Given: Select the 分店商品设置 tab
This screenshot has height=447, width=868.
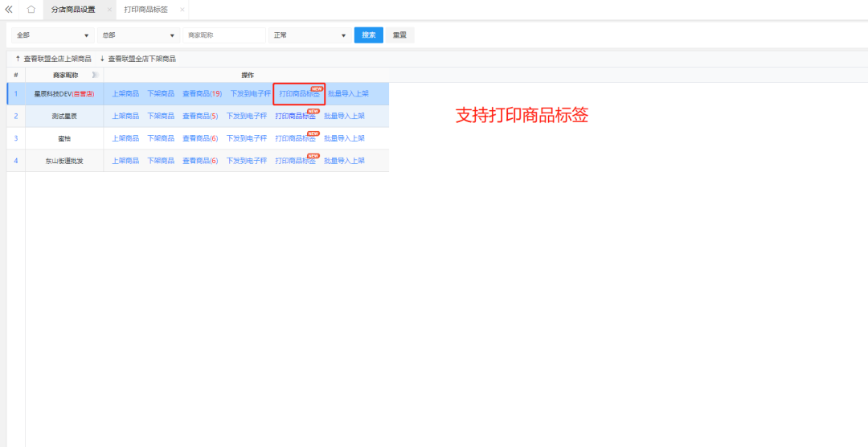Looking at the screenshot, I should pyautogui.click(x=72, y=10).
